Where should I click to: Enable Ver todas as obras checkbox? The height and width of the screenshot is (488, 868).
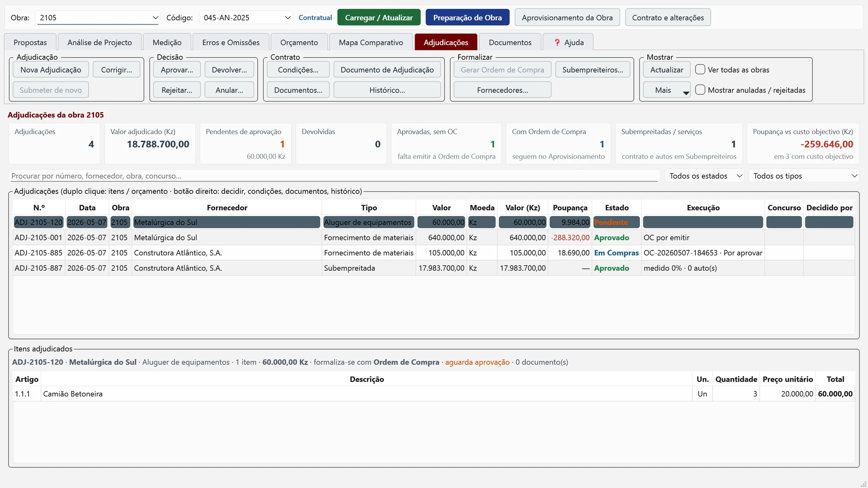[x=700, y=69]
